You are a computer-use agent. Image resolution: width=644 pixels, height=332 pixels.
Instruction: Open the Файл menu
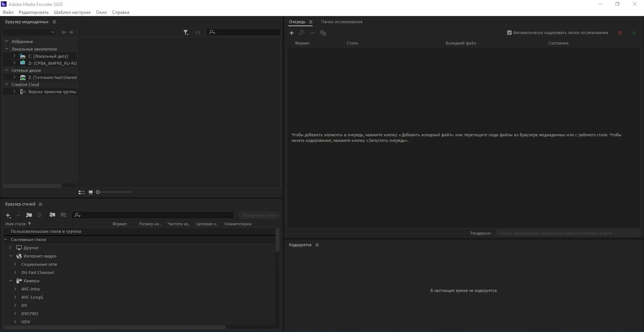pyautogui.click(x=8, y=12)
